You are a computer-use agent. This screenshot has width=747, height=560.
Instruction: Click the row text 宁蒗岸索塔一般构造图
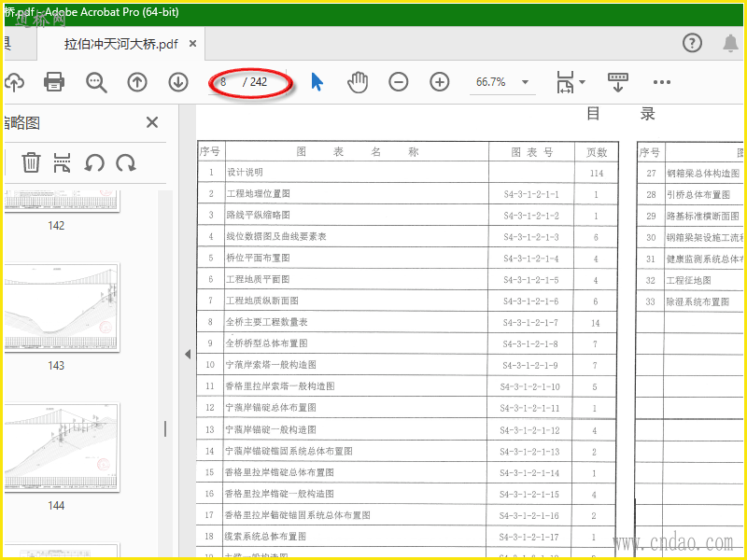pos(271,365)
